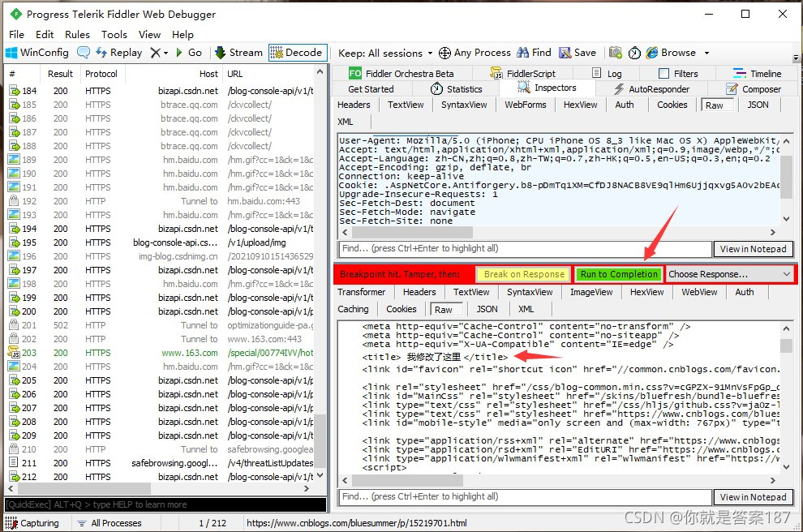Replay the selected sessions

(x=119, y=53)
